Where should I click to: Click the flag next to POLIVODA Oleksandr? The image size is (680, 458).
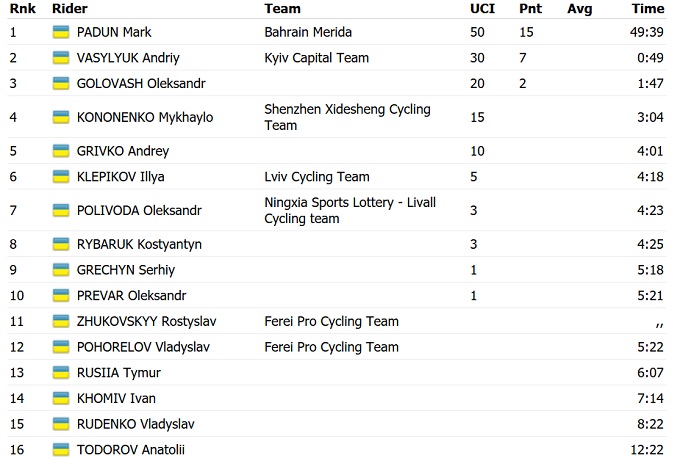(60, 210)
